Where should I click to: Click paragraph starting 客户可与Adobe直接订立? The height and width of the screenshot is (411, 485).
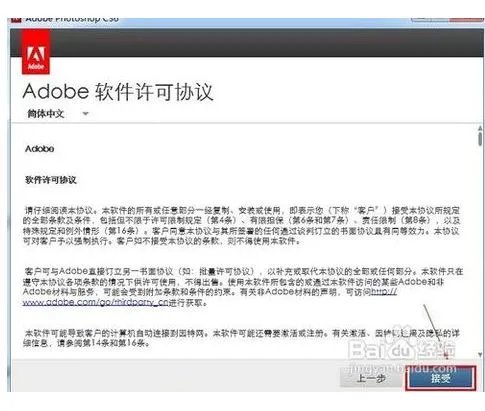(x=243, y=287)
